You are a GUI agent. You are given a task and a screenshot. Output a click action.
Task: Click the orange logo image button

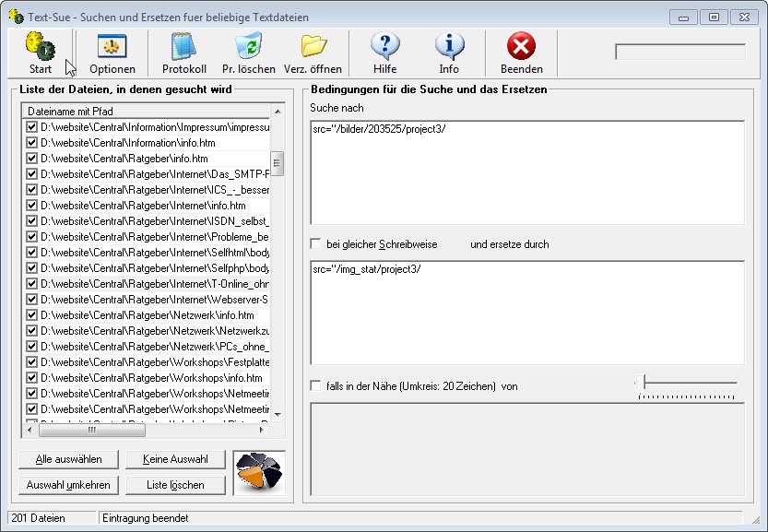pyautogui.click(x=258, y=472)
